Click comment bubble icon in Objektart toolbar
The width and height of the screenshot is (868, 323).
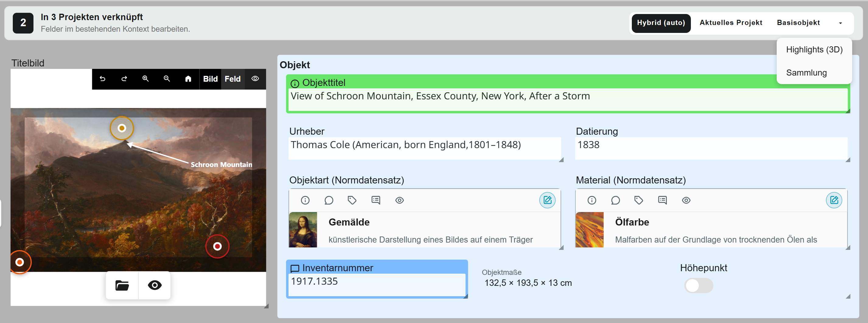coord(328,200)
